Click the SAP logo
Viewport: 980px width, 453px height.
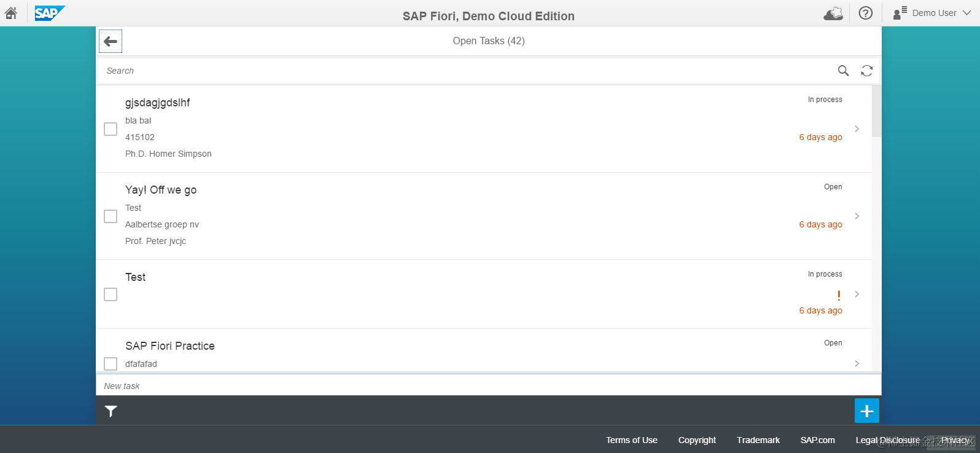pos(50,13)
